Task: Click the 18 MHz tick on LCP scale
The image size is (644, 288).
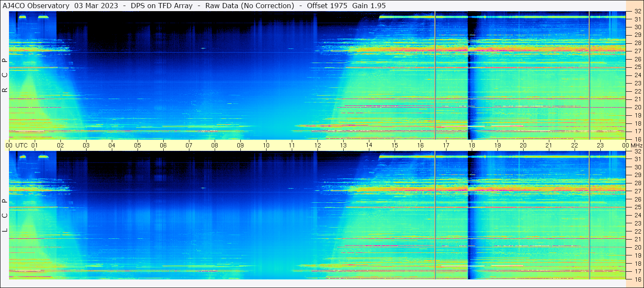Action: click(637, 264)
